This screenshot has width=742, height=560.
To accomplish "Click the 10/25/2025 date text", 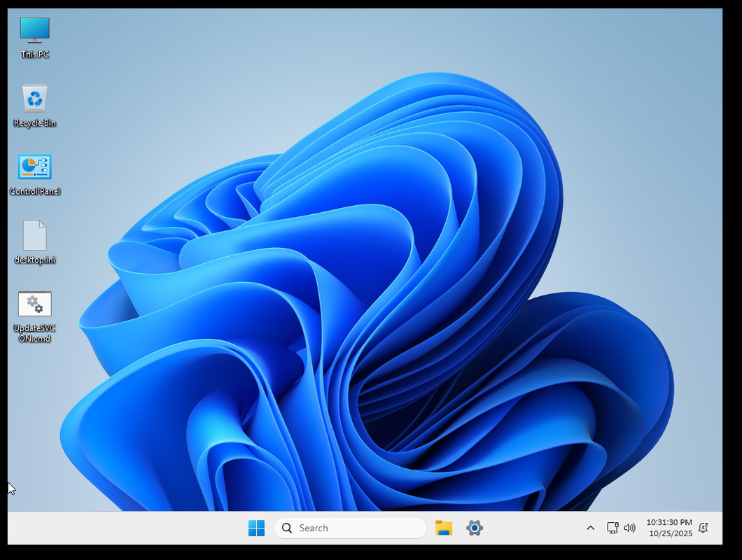I will (671, 533).
